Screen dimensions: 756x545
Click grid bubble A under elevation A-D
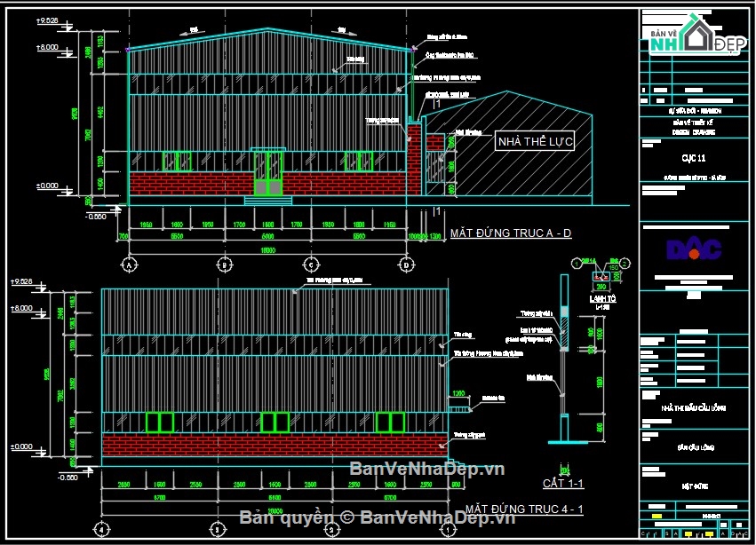pos(131,264)
